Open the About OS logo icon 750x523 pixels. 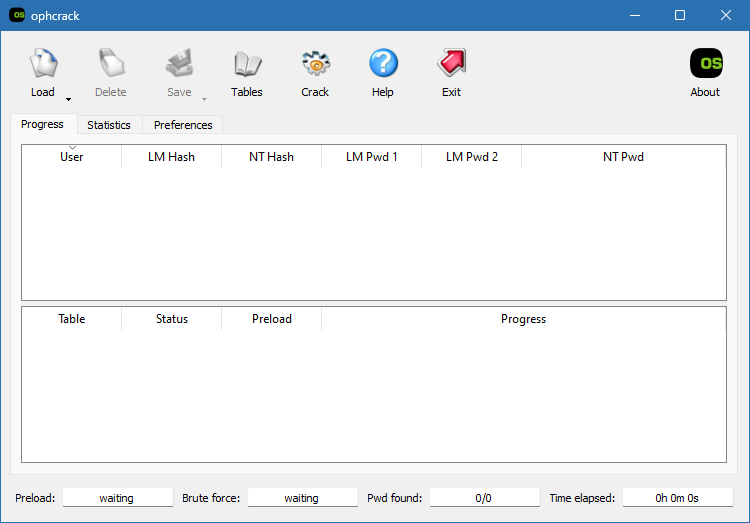(706, 63)
